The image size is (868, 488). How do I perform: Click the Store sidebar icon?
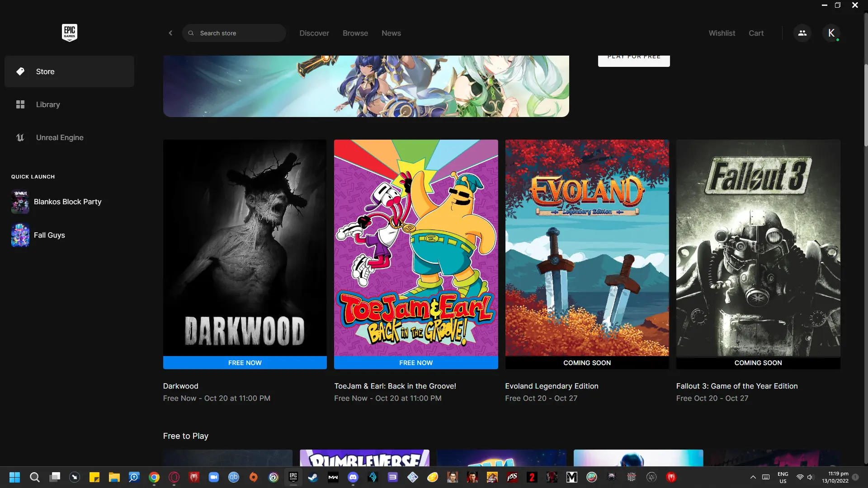(x=20, y=71)
